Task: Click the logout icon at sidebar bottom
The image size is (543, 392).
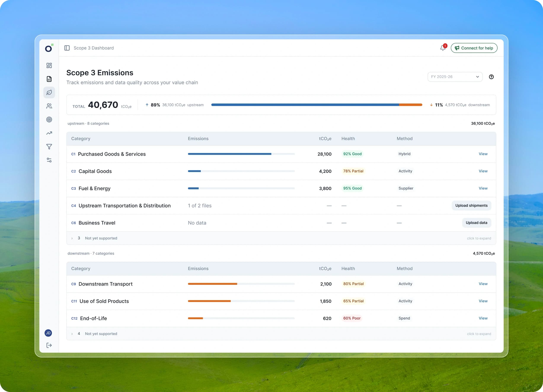Action: click(x=49, y=345)
